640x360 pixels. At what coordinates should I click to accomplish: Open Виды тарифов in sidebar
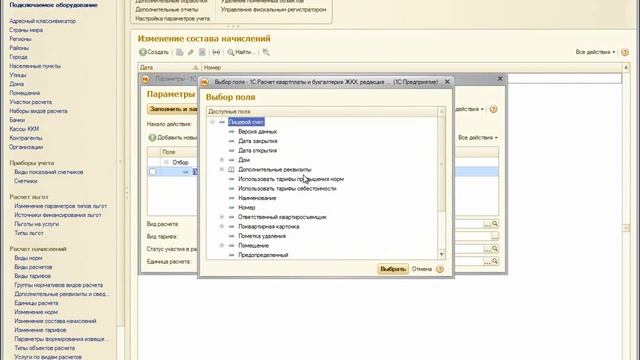[x=32, y=276]
